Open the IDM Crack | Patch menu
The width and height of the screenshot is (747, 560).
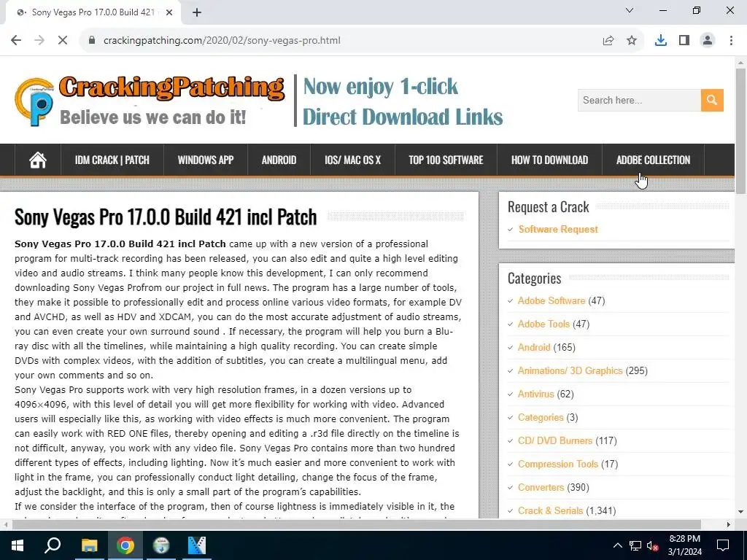click(112, 160)
